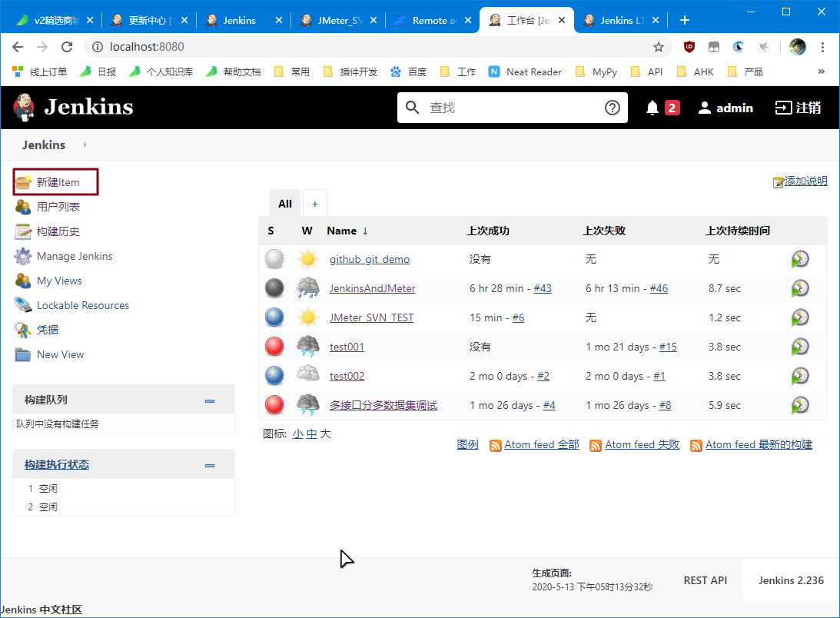Click the Lockable Resources drive icon
Screen dimensions: 840x618
tap(23, 305)
